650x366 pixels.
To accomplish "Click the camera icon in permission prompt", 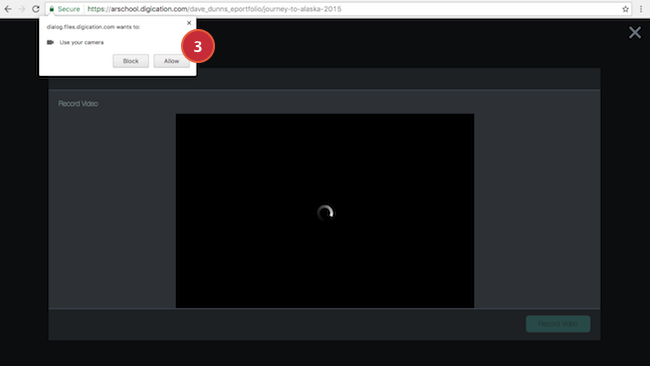I will click(x=50, y=42).
